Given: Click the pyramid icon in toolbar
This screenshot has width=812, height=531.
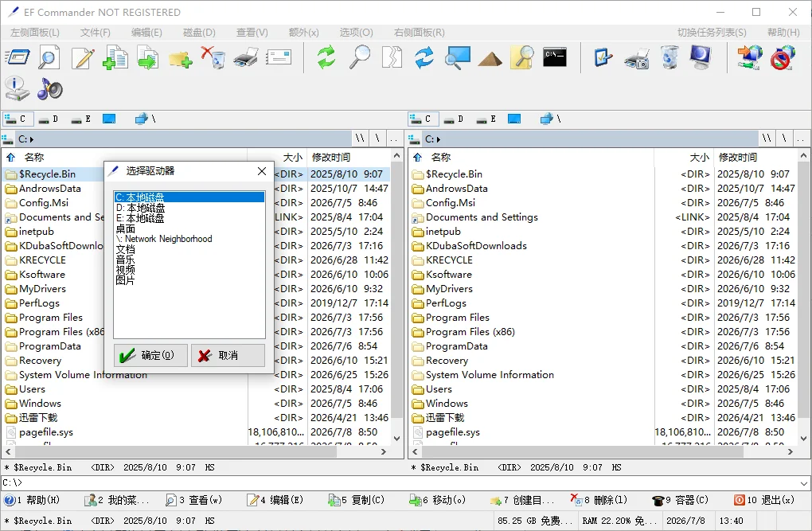Looking at the screenshot, I should tap(490, 58).
